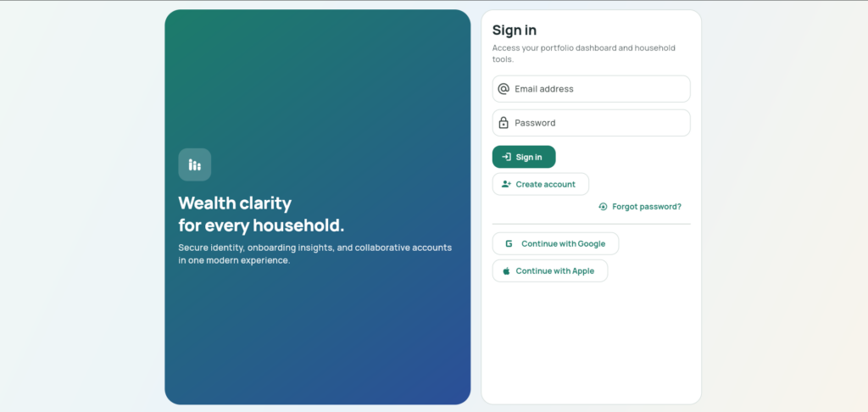
Task: Click the divider line above the social logins
Action: [591, 225]
